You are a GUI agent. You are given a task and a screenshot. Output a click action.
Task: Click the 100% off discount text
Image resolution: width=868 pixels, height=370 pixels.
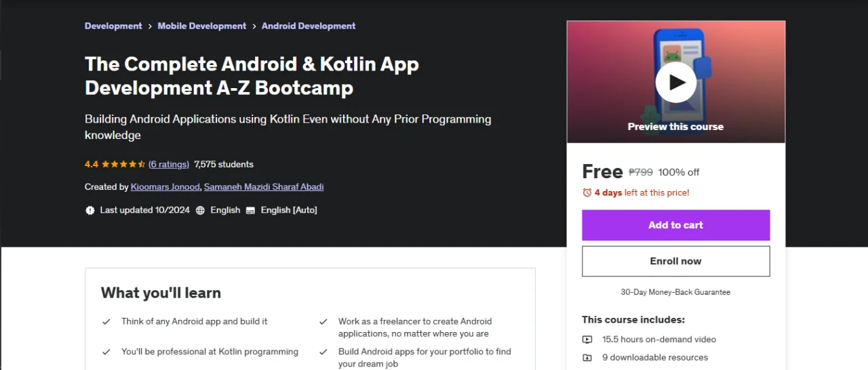679,172
